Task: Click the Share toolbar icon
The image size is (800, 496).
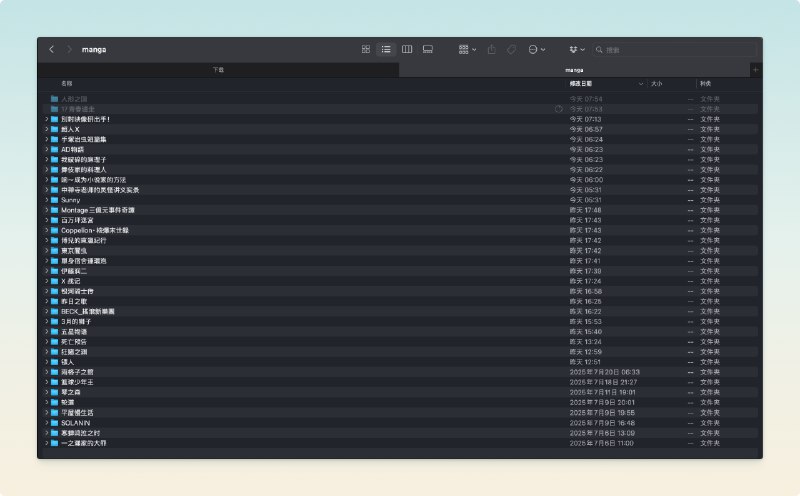Action: [x=491, y=49]
